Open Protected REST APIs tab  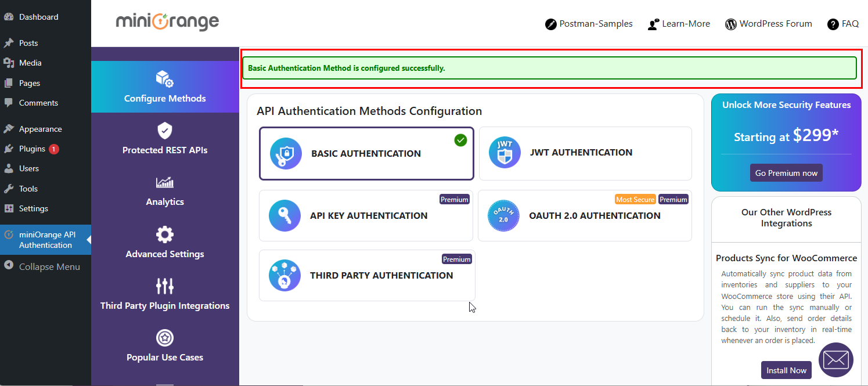tap(165, 139)
